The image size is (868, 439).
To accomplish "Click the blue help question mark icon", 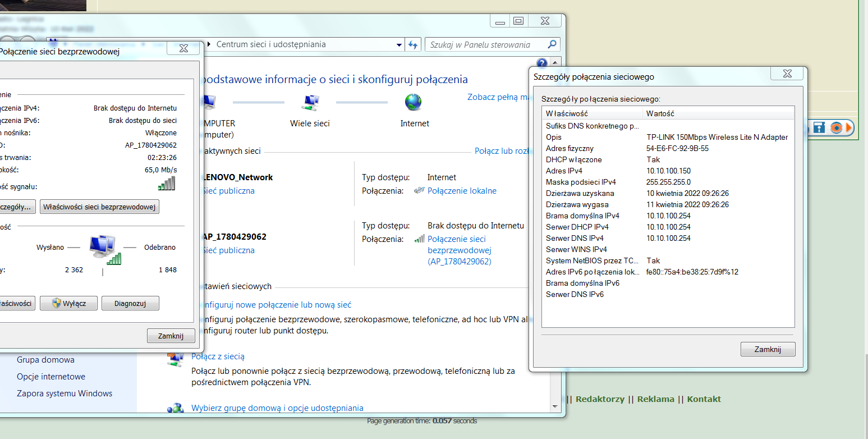I will click(541, 63).
